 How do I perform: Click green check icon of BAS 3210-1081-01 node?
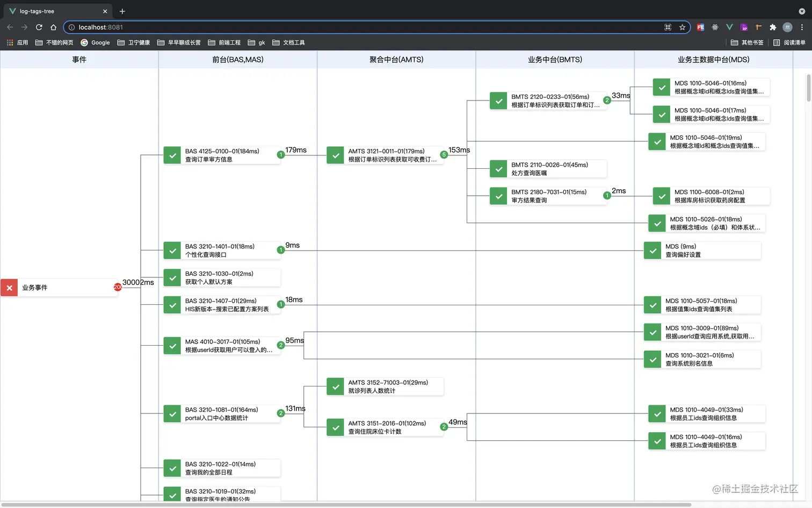pos(172,414)
